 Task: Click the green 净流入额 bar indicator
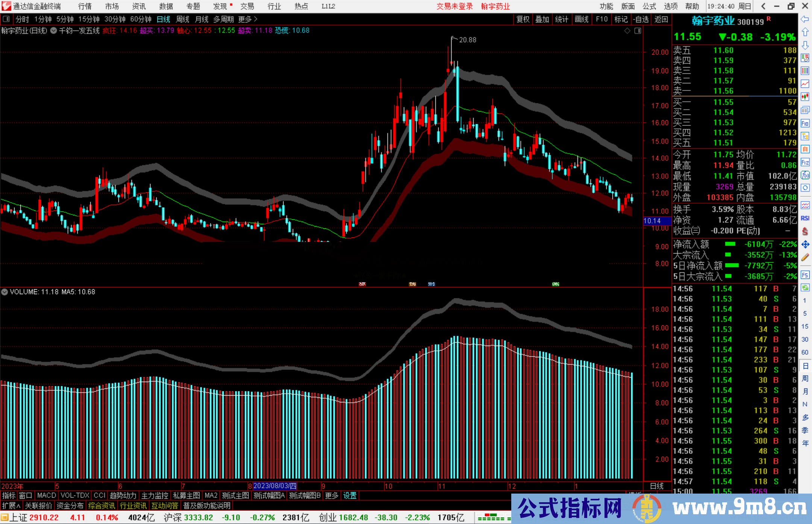(730, 244)
